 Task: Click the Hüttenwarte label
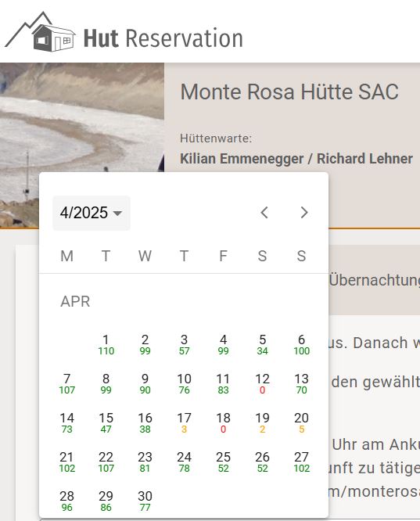pyautogui.click(x=216, y=138)
